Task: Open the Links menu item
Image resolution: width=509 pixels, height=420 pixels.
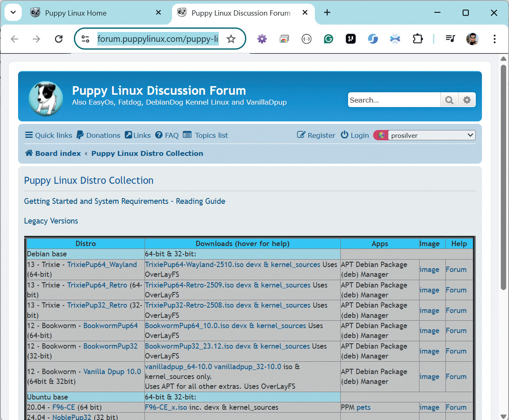Action: click(138, 135)
